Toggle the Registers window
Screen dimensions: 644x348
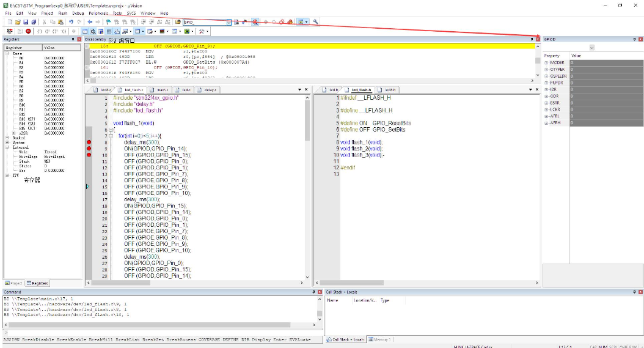[109, 31]
